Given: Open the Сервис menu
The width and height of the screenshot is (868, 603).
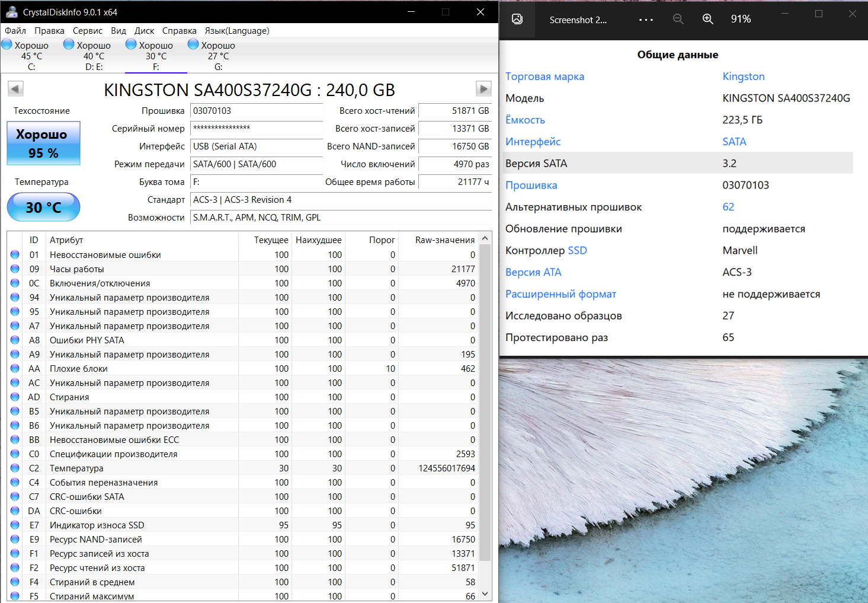Looking at the screenshot, I should 88,31.
